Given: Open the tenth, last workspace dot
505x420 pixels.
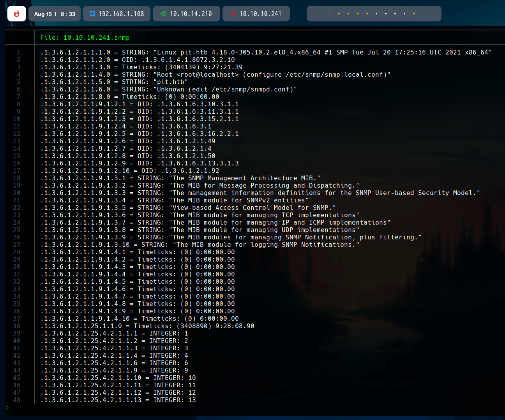Looking at the screenshot, I should tap(414, 14).
